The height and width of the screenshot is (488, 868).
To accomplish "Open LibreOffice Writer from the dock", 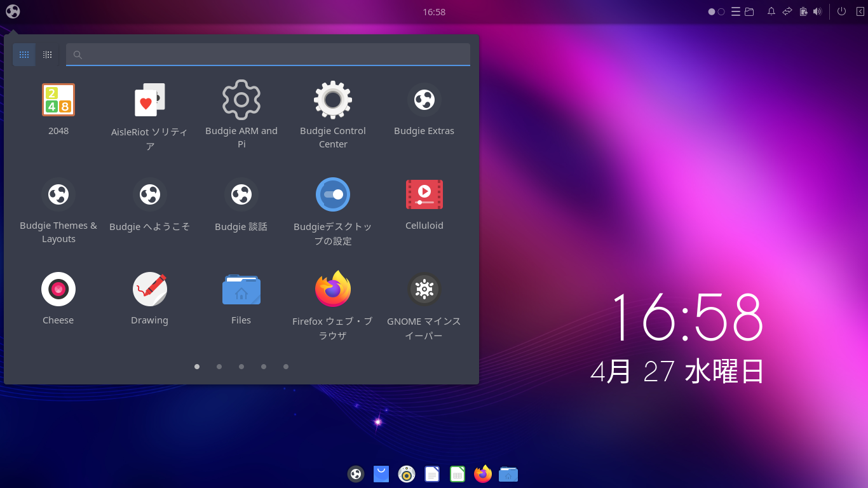I will 432,474.
